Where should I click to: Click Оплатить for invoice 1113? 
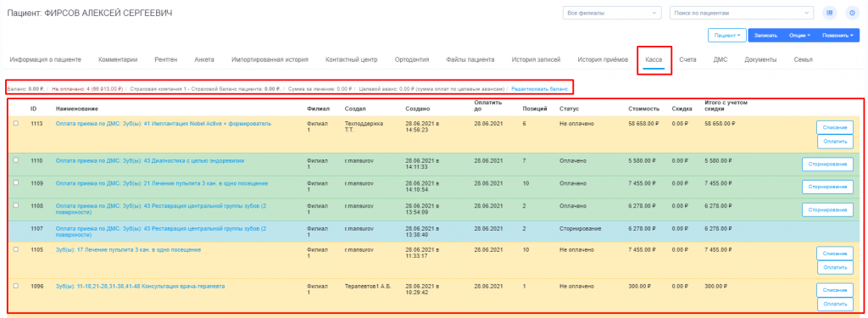[835, 142]
